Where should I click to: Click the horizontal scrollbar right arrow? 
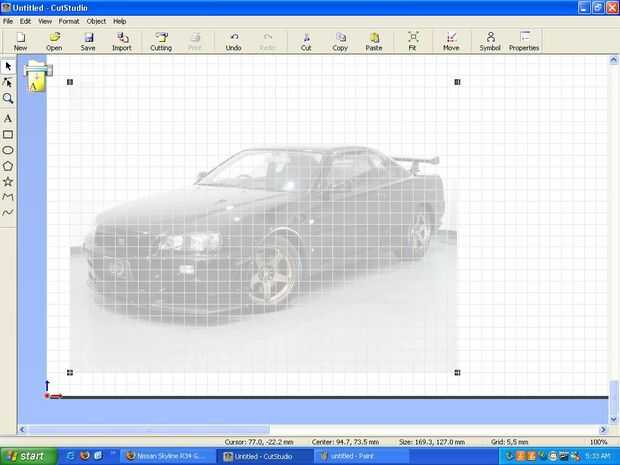click(x=603, y=429)
